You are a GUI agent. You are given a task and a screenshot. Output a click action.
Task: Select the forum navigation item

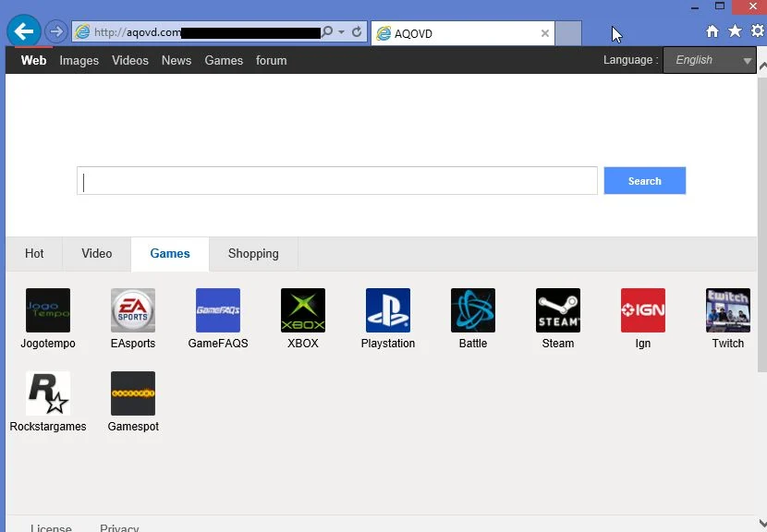(x=272, y=60)
